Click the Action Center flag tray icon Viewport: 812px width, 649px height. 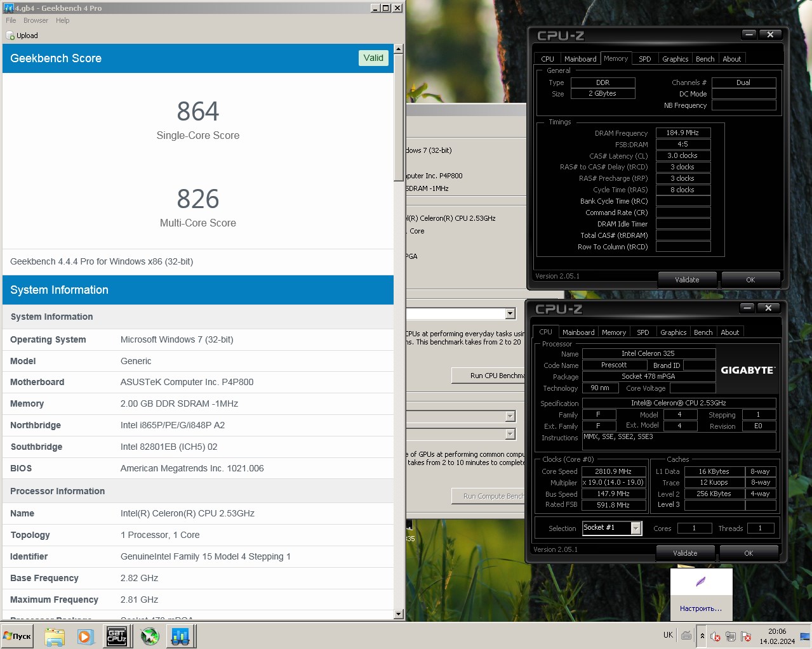coord(746,636)
